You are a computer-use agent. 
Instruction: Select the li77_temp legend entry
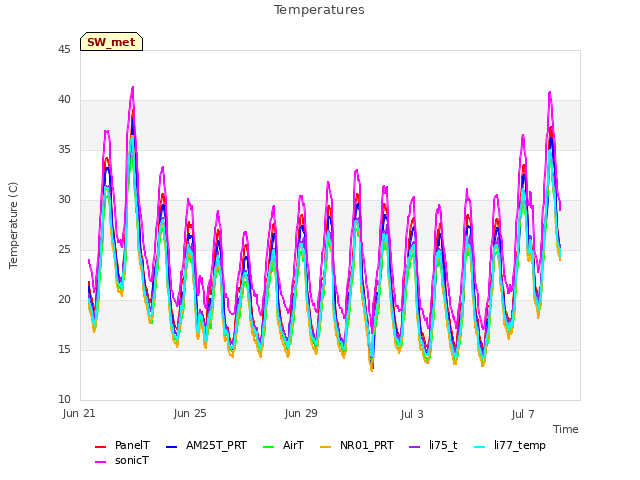pos(510,445)
